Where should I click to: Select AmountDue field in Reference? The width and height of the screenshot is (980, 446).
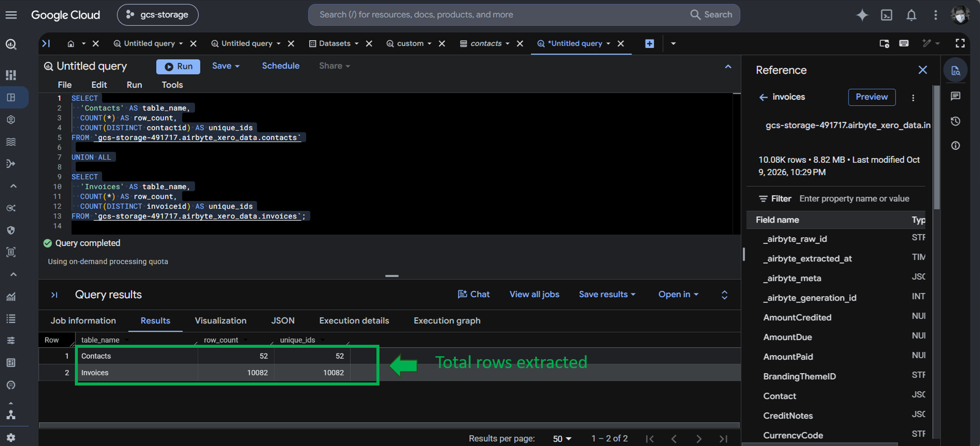pos(788,337)
